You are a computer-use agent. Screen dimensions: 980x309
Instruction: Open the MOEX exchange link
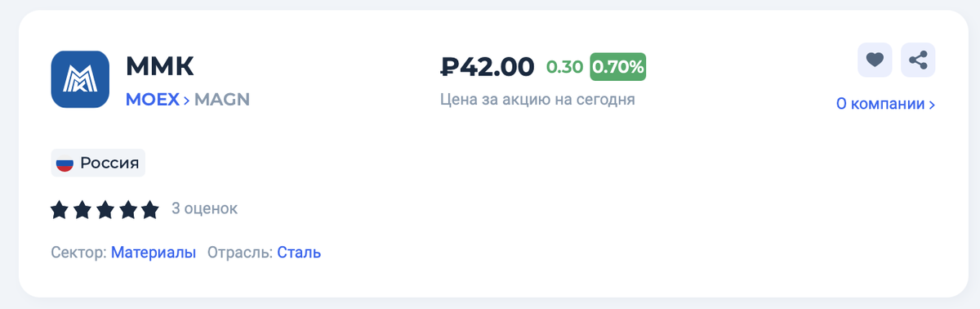153,100
